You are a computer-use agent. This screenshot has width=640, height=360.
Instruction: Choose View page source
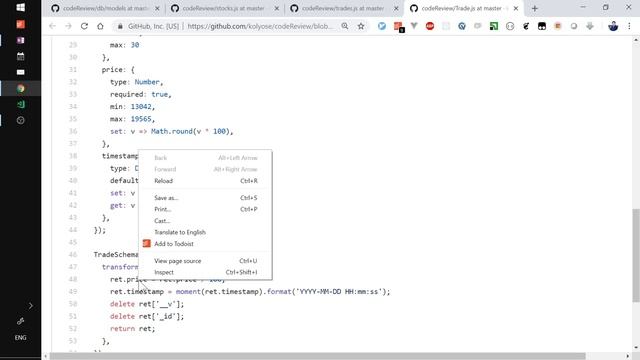coord(205,261)
